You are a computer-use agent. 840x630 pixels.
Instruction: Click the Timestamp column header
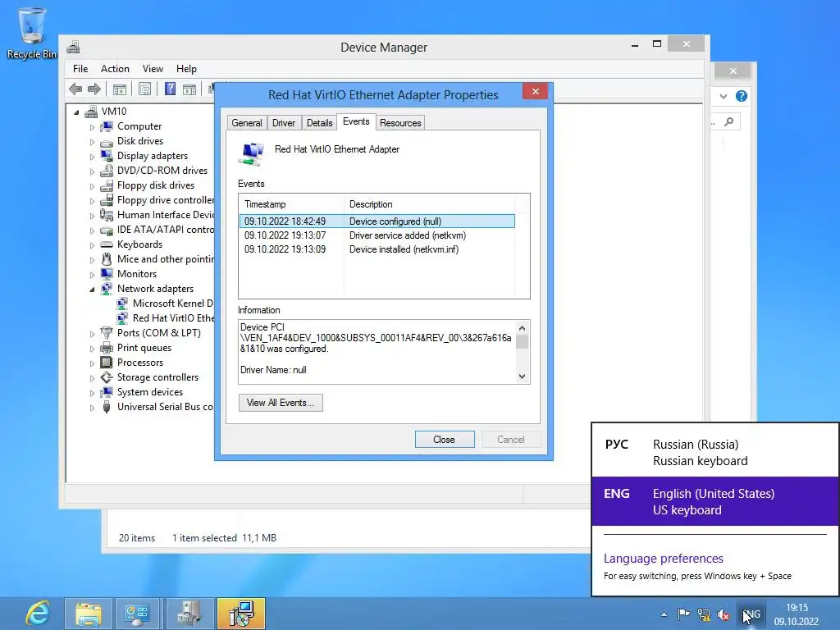291,204
